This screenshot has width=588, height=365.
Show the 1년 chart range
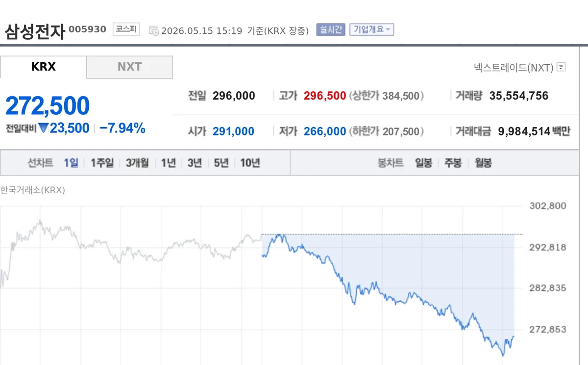click(x=168, y=163)
